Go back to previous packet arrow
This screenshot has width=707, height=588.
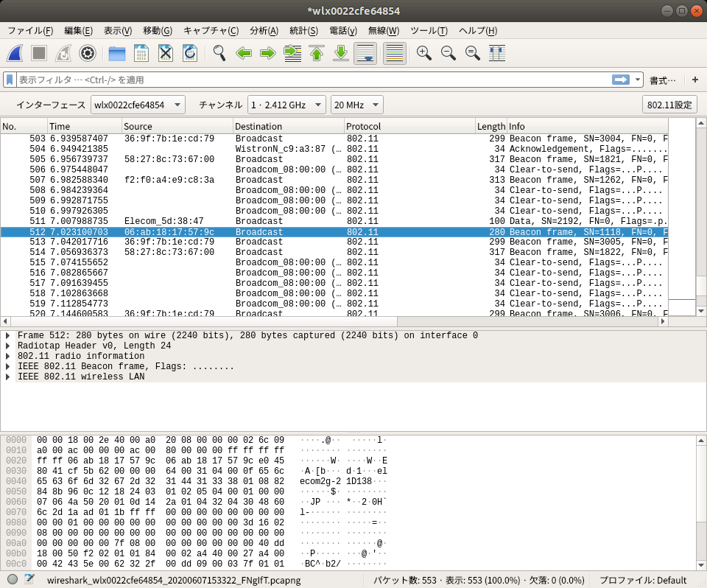(244, 53)
